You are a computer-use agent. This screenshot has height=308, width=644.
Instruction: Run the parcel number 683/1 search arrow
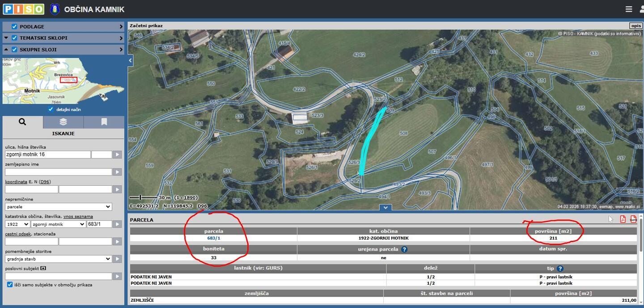pyautogui.click(x=117, y=224)
